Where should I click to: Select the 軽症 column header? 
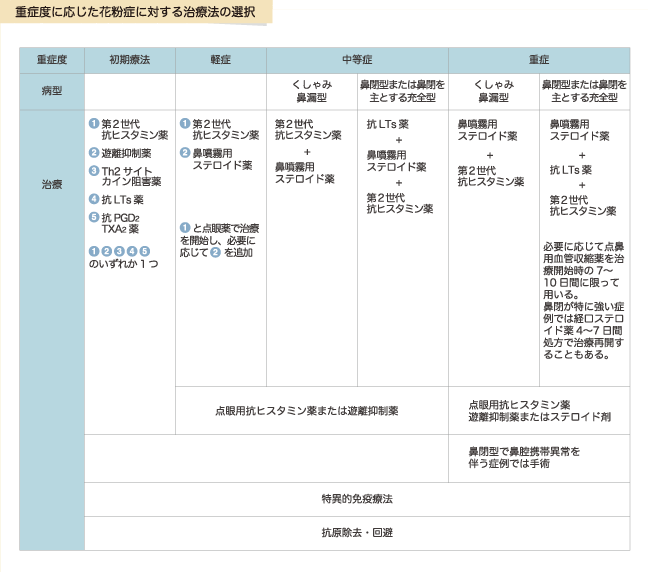coord(220,60)
